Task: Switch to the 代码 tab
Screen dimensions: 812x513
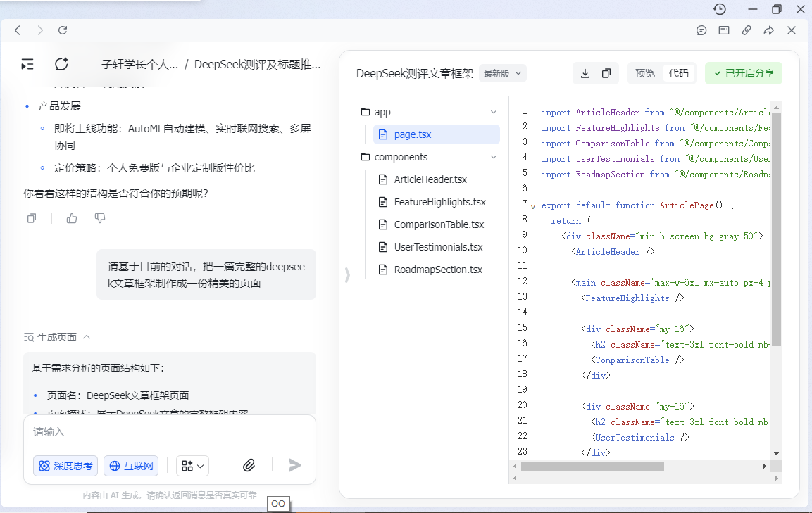Action: click(x=678, y=73)
